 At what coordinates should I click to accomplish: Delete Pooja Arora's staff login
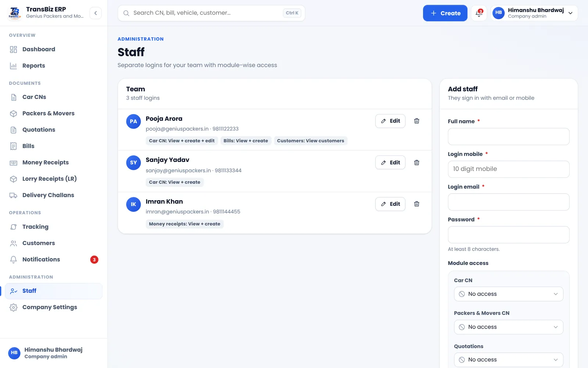pyautogui.click(x=417, y=121)
